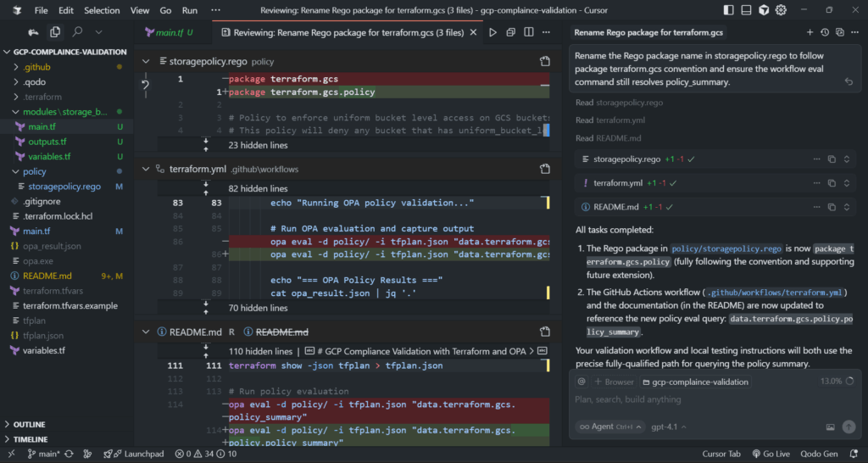
Task: Copy icon on terraform.yml change row
Action: [x=832, y=183]
